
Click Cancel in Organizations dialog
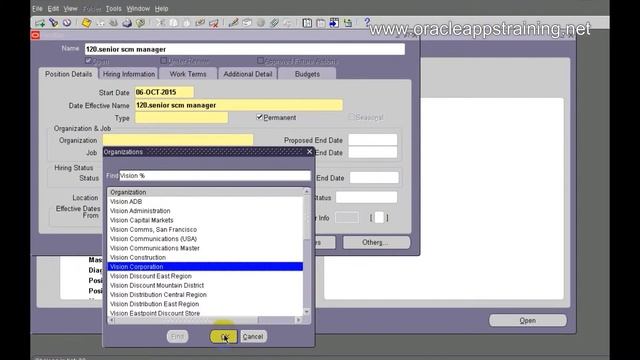pyautogui.click(x=253, y=336)
